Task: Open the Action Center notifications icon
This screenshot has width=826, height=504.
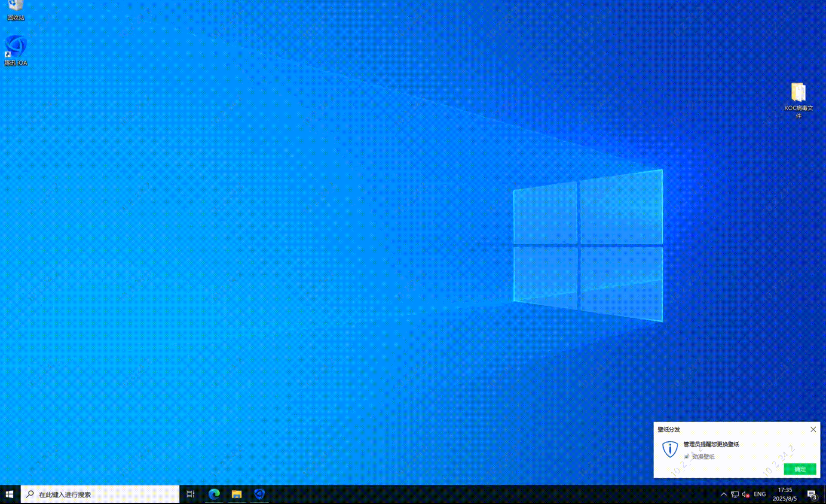Action: pyautogui.click(x=812, y=494)
